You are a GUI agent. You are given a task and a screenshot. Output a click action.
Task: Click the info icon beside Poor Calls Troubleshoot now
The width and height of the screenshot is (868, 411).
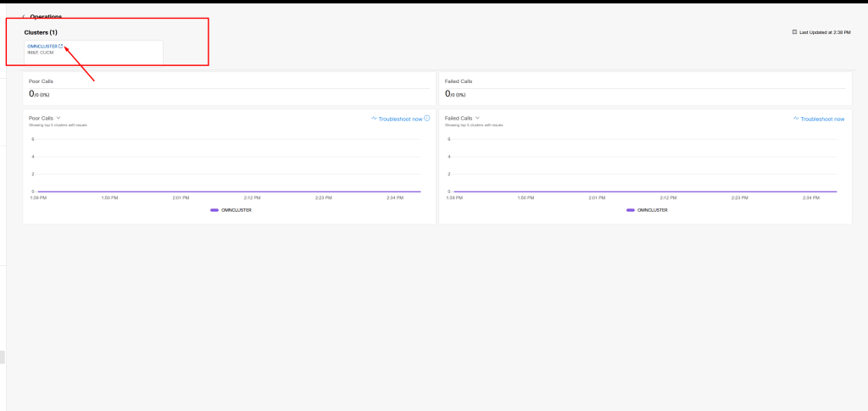pos(427,119)
